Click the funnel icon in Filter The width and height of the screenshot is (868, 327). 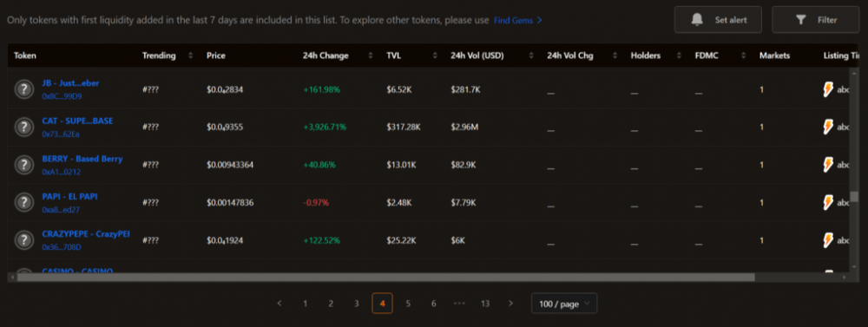tap(800, 20)
